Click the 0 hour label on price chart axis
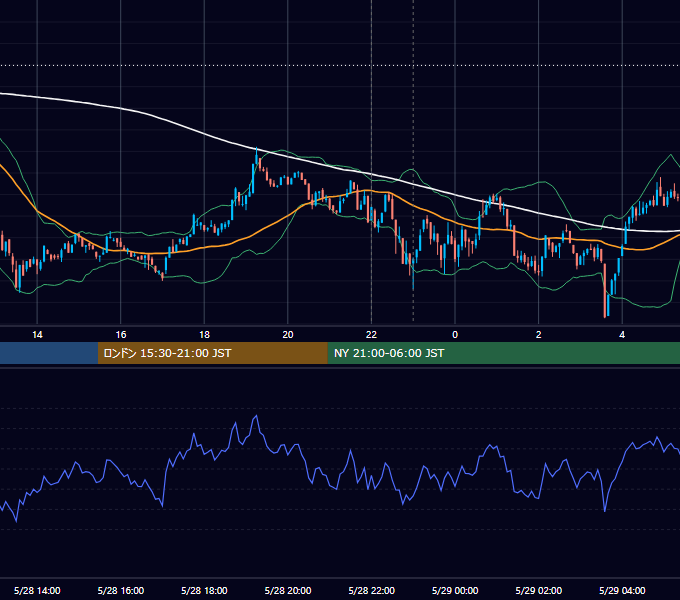 (x=455, y=335)
